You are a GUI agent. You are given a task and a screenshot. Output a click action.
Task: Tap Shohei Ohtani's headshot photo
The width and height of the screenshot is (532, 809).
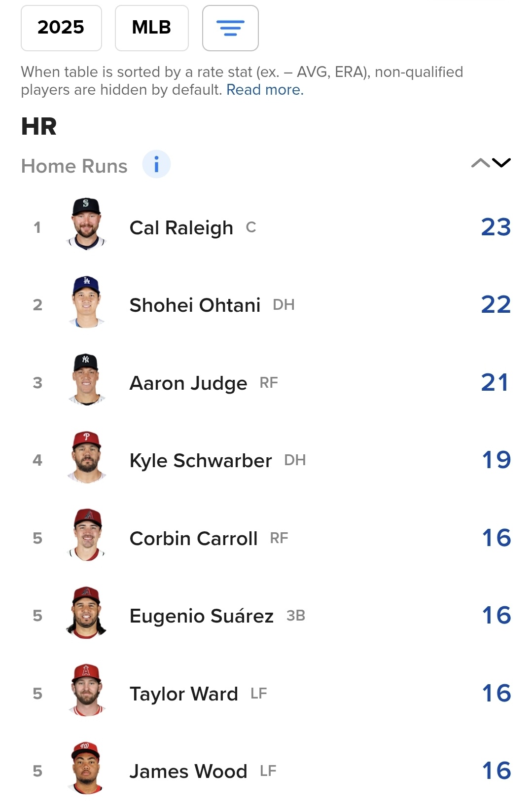coord(86,302)
